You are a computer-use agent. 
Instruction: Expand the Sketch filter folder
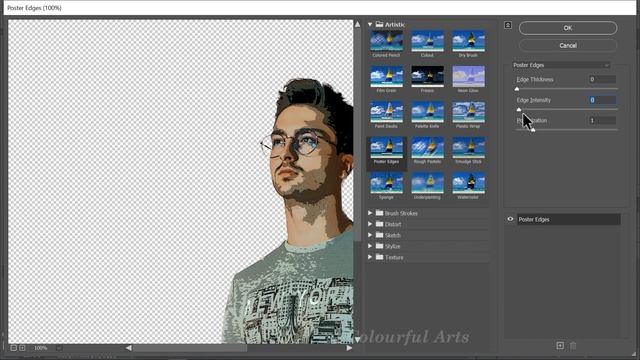tap(370, 235)
